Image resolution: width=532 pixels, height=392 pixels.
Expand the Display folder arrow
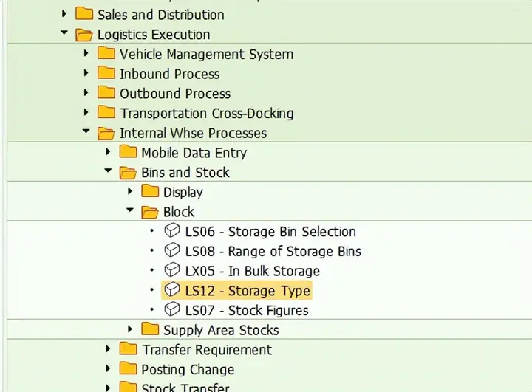coord(130,192)
